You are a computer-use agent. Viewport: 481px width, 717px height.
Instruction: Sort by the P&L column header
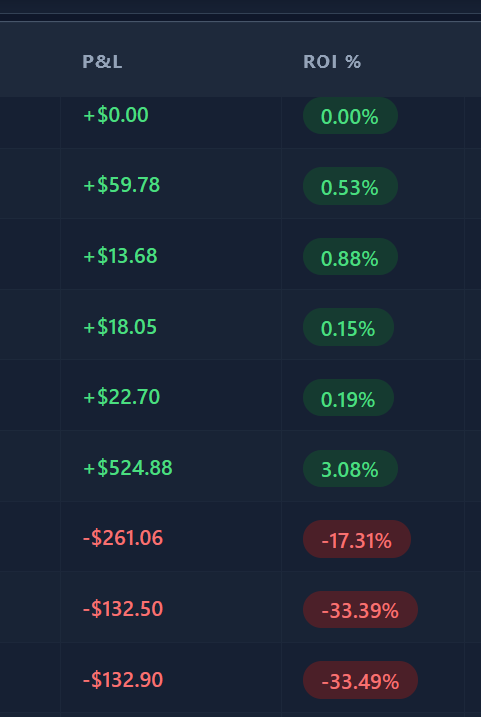(x=102, y=62)
